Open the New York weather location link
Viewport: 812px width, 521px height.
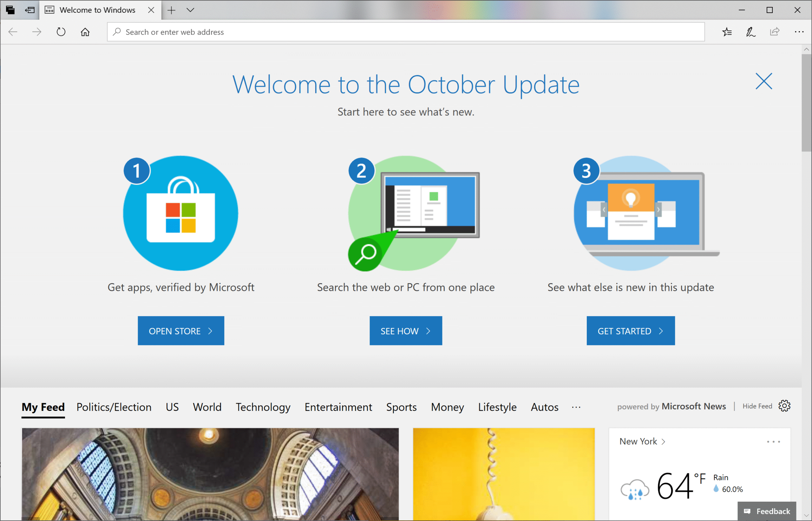[642, 441]
